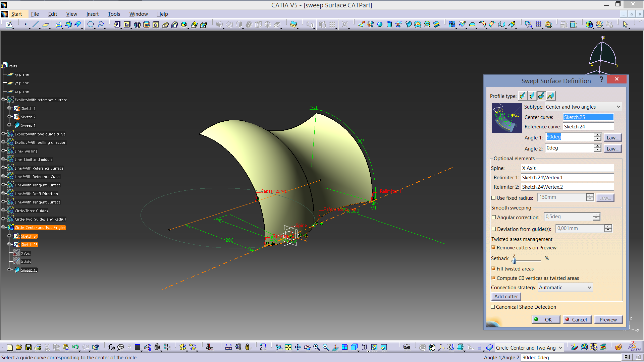Image resolution: width=644 pixels, height=362 pixels.
Task: Open the Insert menu
Action: coord(92,14)
